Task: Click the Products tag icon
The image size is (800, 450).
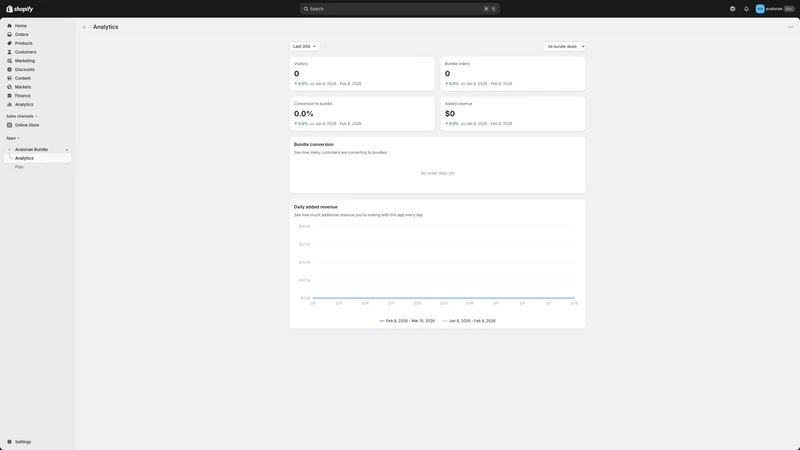Action: pyautogui.click(x=9, y=43)
